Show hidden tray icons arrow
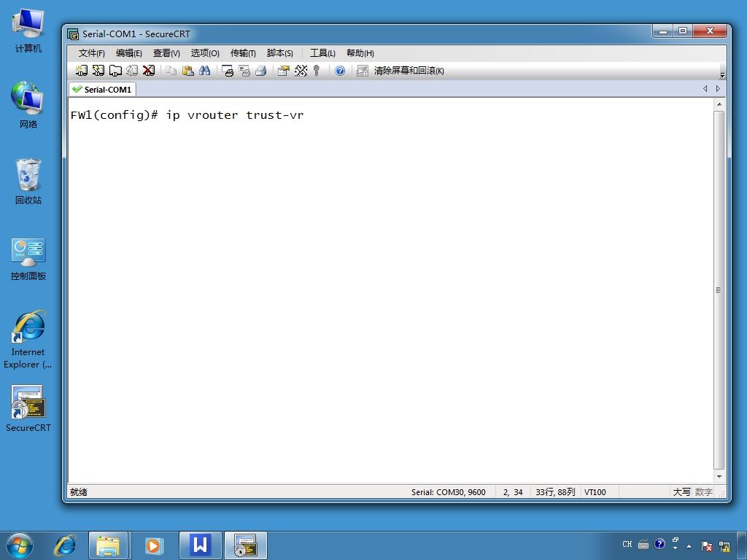 point(689,545)
